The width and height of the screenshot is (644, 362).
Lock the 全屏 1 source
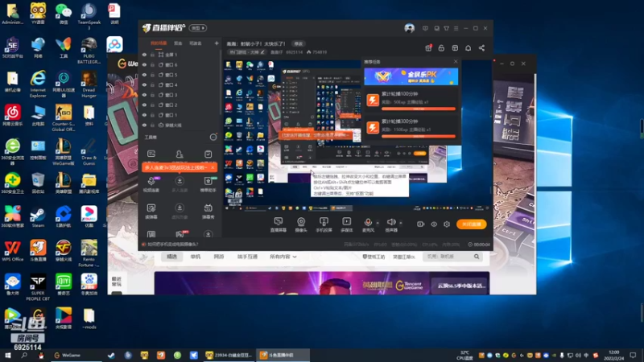pyautogui.click(x=152, y=55)
